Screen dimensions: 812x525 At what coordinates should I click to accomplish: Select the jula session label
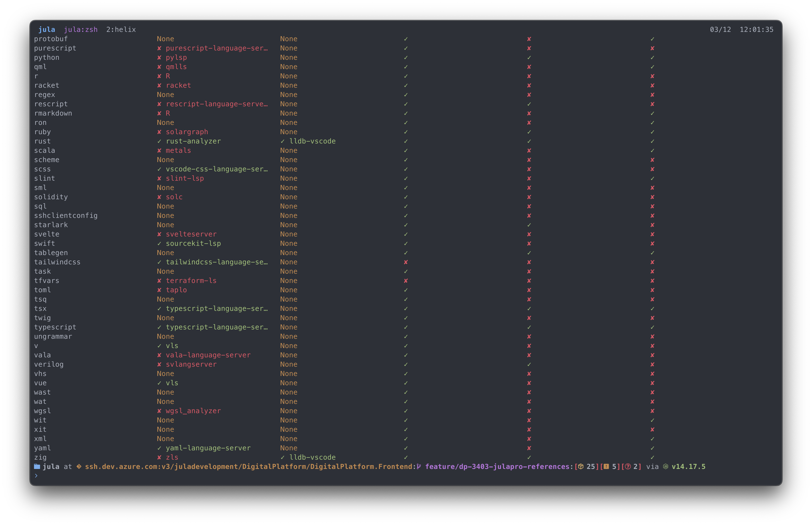point(47,30)
